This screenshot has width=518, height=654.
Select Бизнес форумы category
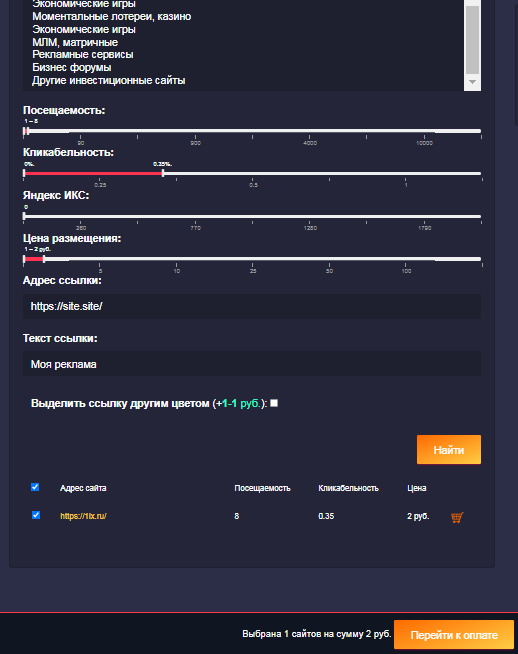72,68
